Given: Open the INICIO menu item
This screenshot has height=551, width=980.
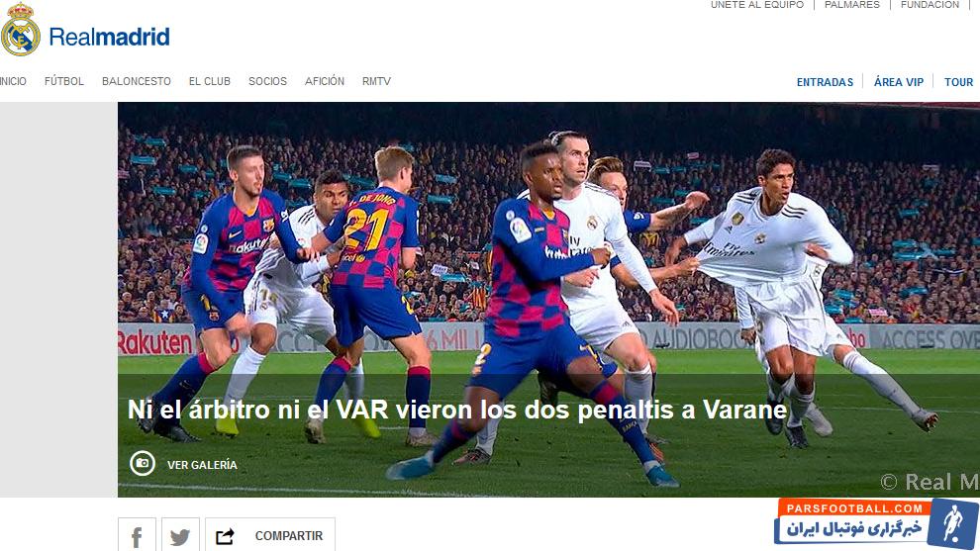Looking at the screenshot, I should click(13, 81).
